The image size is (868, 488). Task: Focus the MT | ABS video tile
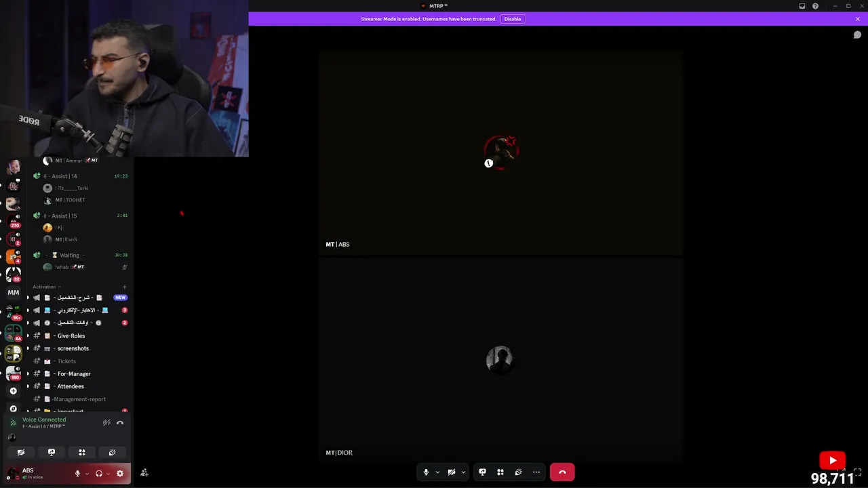pyautogui.click(x=500, y=152)
